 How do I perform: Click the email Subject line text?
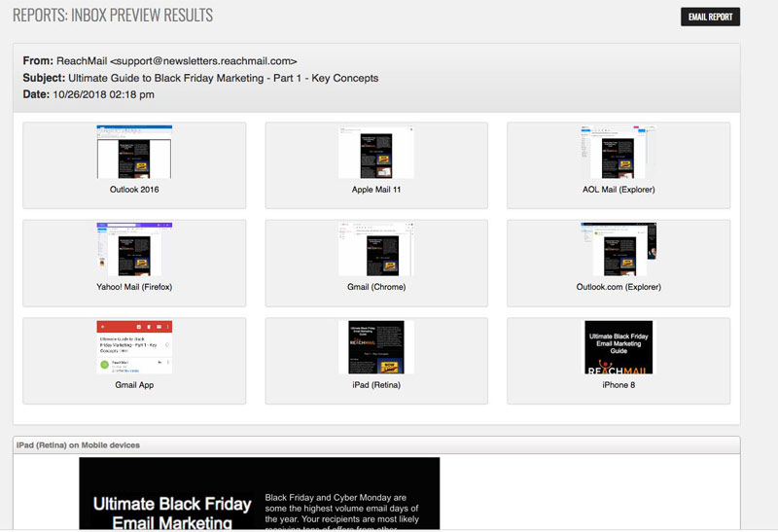(223, 78)
